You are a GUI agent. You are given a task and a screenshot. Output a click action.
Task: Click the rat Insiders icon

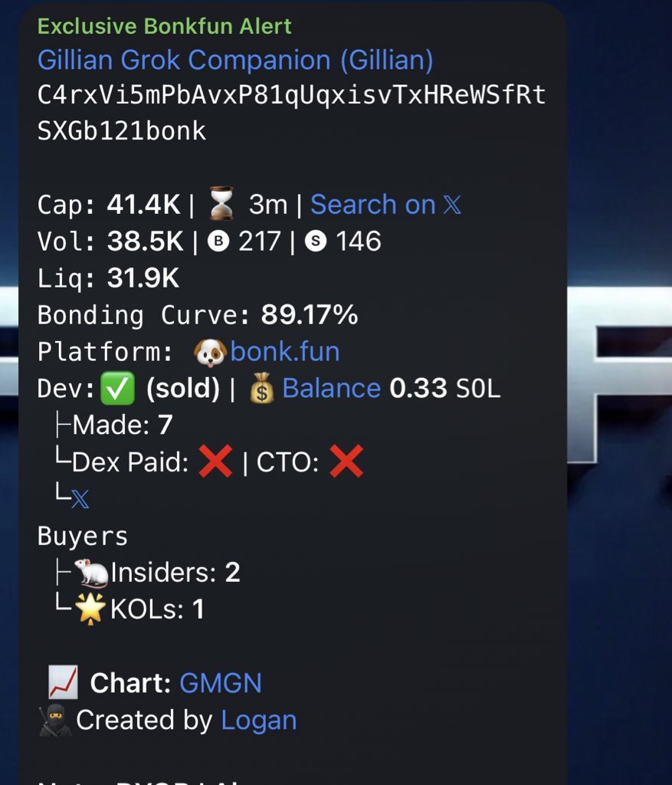91,573
